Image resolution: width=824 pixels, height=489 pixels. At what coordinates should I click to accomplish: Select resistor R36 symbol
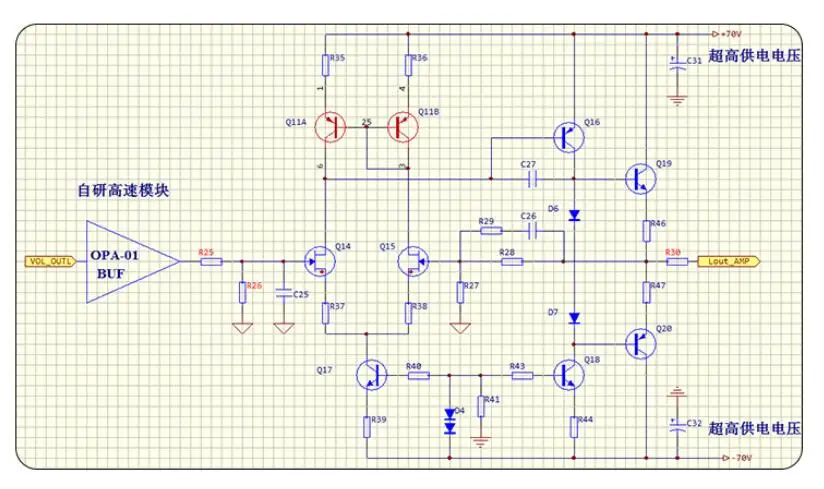[x=408, y=65]
